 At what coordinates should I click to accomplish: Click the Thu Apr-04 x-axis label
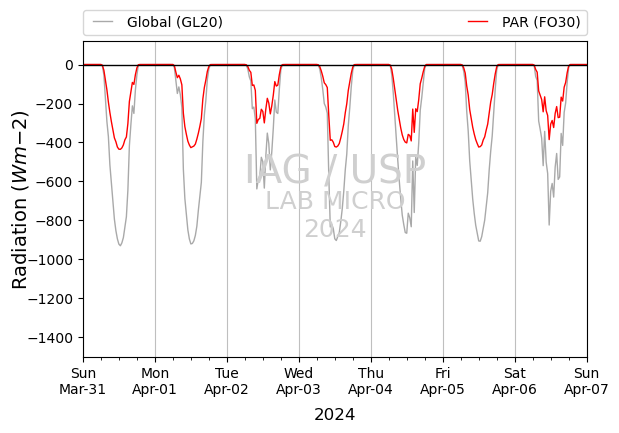click(371, 381)
